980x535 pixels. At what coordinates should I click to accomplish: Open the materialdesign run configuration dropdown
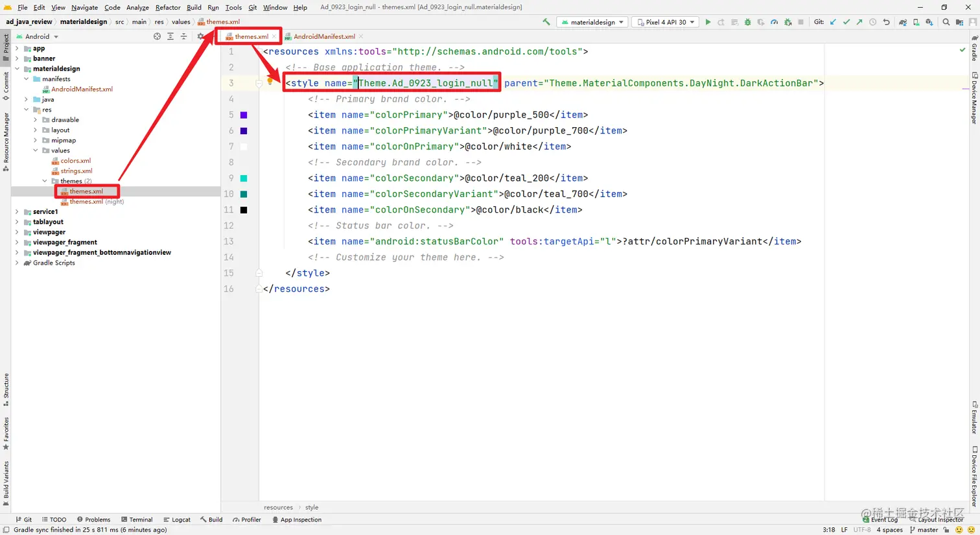pos(592,22)
